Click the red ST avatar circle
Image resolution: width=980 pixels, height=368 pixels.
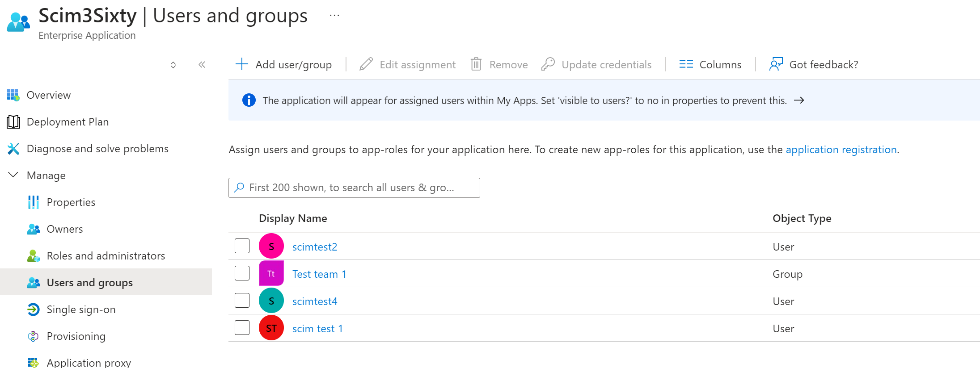[271, 328]
